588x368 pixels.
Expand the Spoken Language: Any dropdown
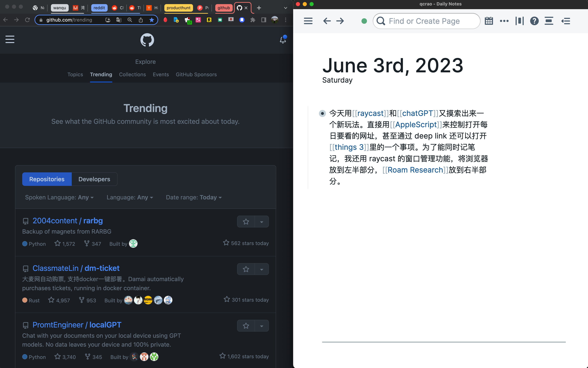(x=59, y=197)
